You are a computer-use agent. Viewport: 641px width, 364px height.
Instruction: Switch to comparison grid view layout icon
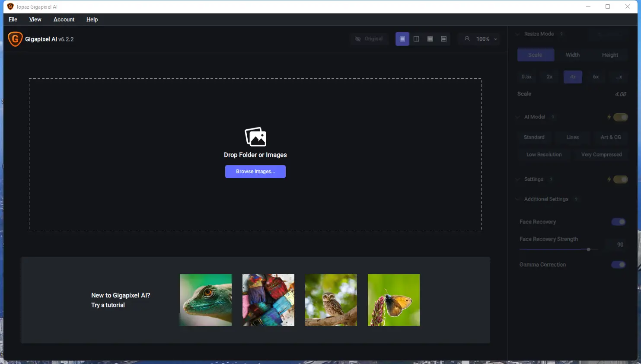pyautogui.click(x=444, y=39)
